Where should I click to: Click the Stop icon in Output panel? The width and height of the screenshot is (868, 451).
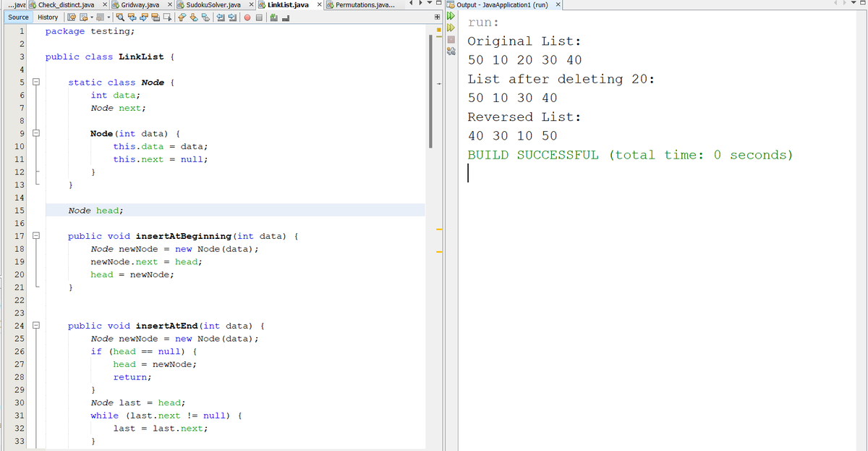tap(451, 40)
